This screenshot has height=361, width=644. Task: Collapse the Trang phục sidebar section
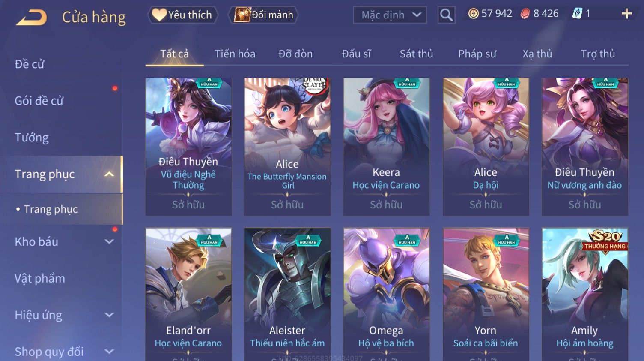(109, 174)
